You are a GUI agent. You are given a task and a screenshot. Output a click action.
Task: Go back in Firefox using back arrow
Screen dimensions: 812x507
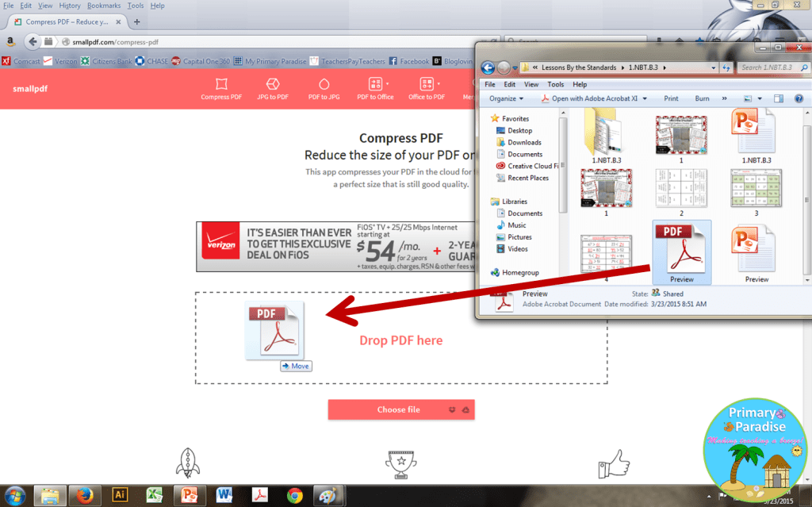(x=33, y=41)
